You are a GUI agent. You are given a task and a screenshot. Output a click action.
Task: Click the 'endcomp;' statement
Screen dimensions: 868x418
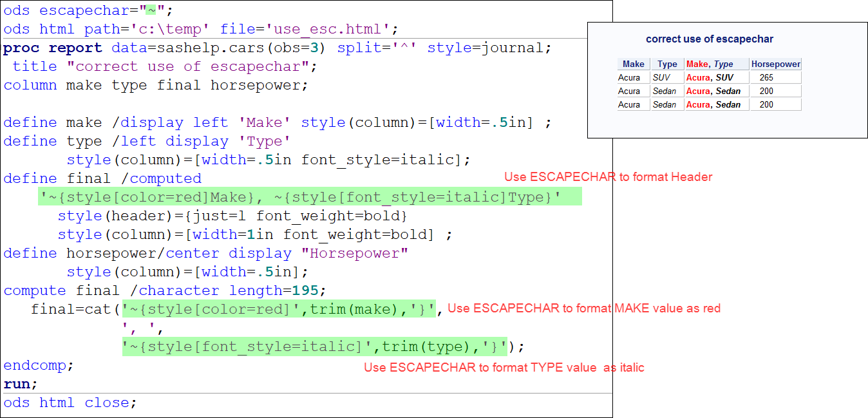coord(39,366)
